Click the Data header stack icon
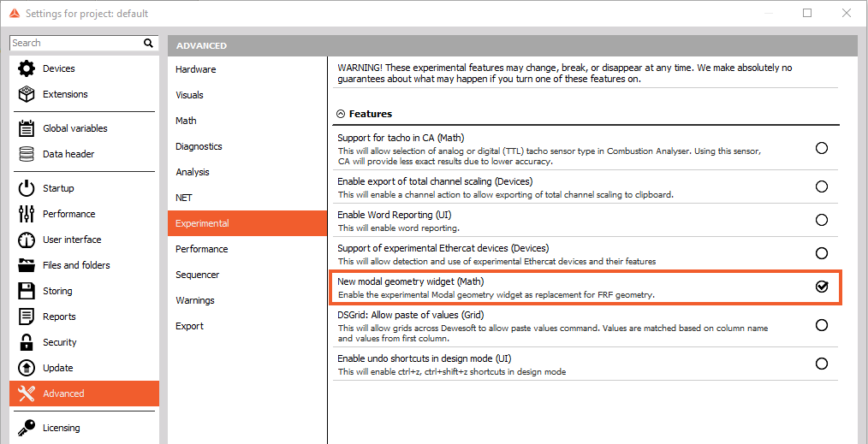 (x=26, y=154)
